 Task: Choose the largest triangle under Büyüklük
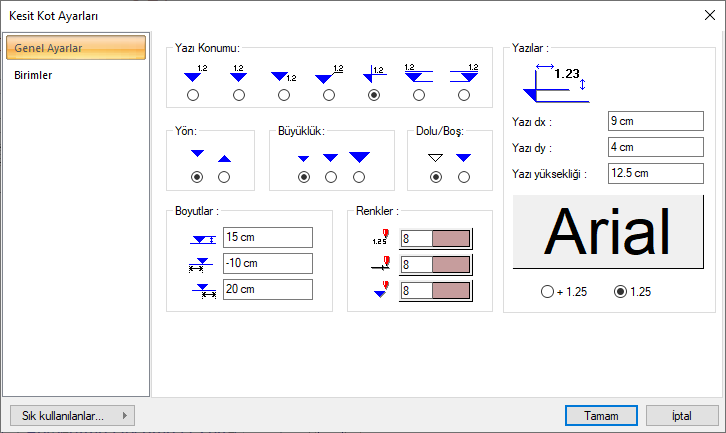tap(359, 177)
